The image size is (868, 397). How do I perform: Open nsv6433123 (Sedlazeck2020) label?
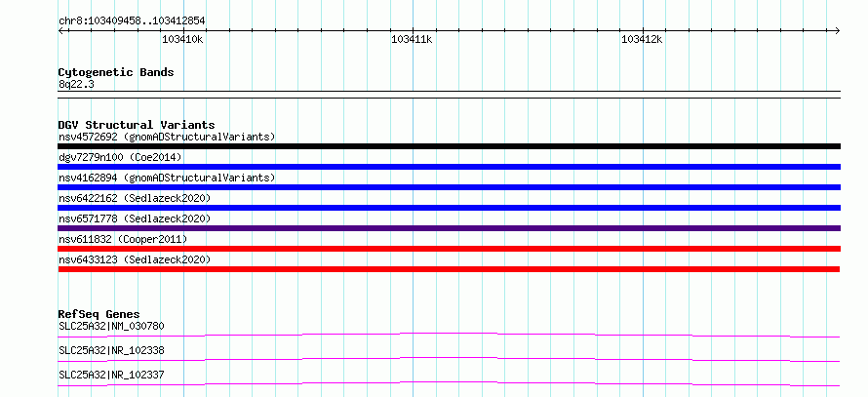(135, 259)
